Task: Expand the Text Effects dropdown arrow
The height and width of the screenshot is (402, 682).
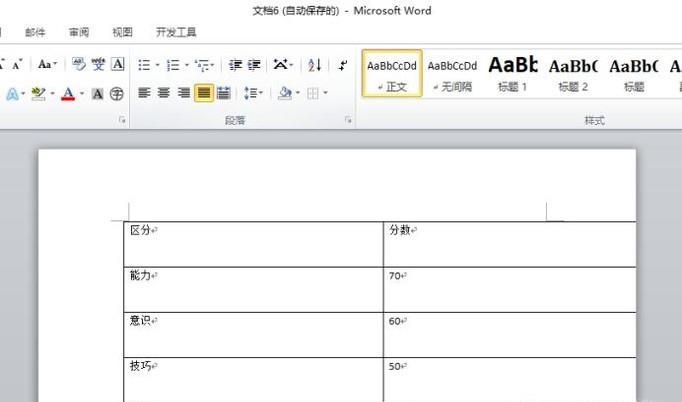Action: pos(23,93)
